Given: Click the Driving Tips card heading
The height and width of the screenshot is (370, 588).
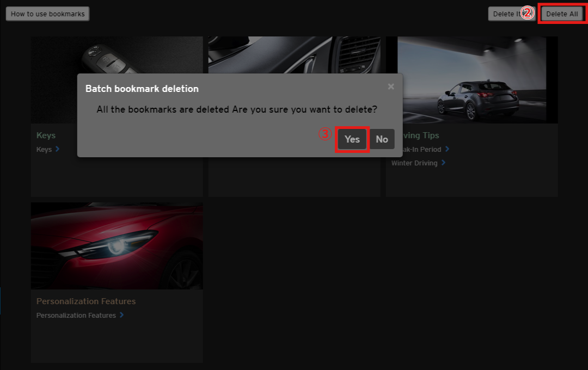Looking at the screenshot, I should [x=419, y=135].
